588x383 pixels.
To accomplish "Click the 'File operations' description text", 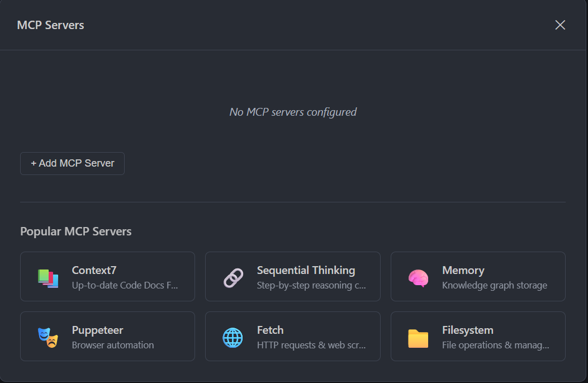I will [495, 345].
